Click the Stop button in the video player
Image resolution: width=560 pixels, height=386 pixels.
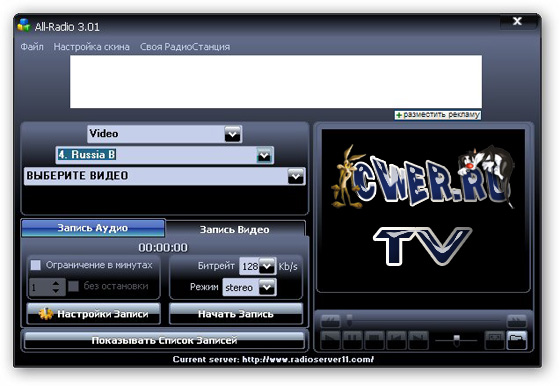374,340
